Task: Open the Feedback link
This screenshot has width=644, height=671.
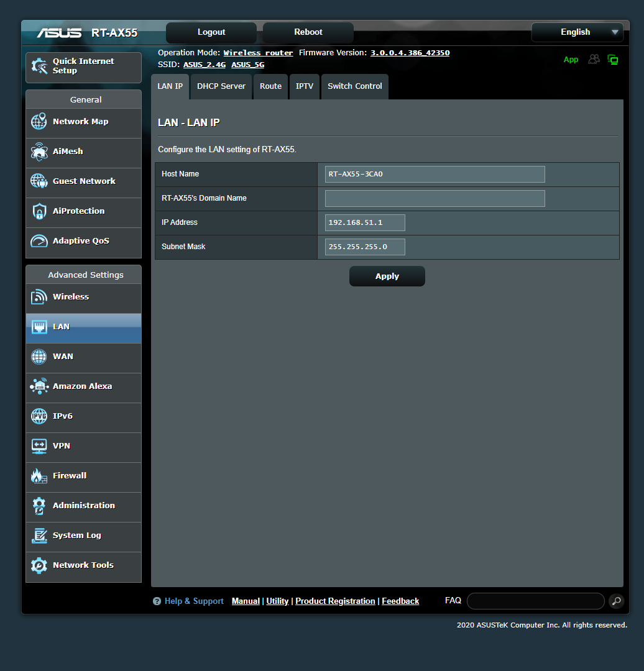Action: (400, 601)
